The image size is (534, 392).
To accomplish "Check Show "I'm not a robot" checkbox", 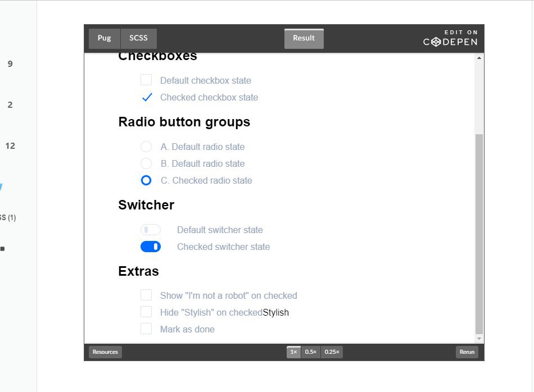I will click(146, 295).
